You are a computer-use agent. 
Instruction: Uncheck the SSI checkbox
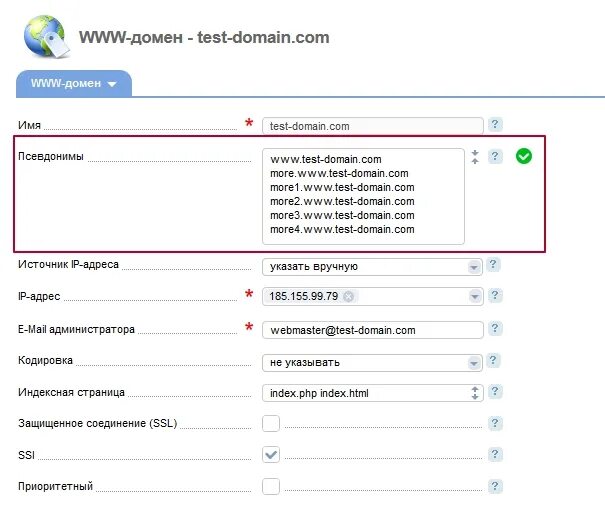tap(271, 455)
